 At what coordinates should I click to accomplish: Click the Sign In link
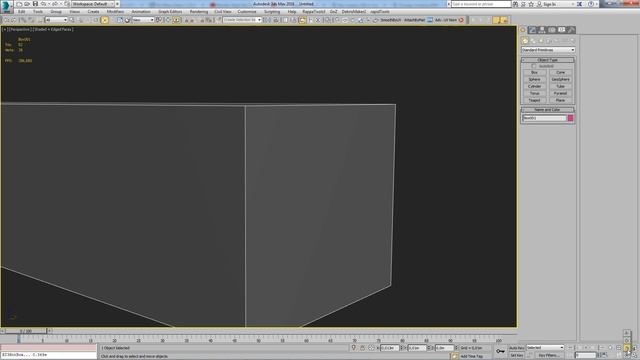[x=549, y=4]
